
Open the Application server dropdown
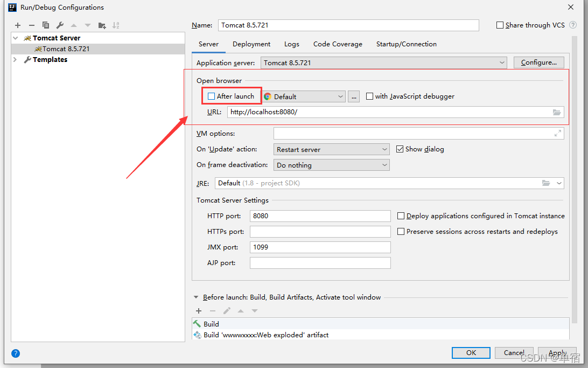[383, 63]
